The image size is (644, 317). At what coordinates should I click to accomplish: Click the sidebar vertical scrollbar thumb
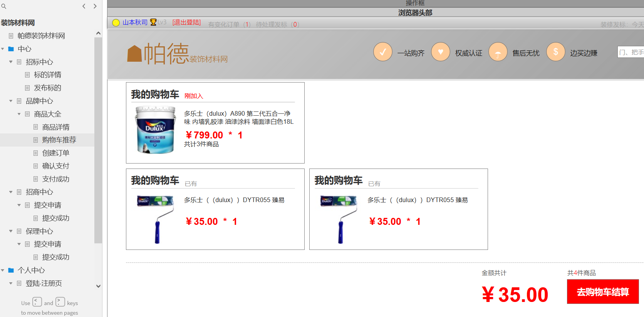coord(98,140)
